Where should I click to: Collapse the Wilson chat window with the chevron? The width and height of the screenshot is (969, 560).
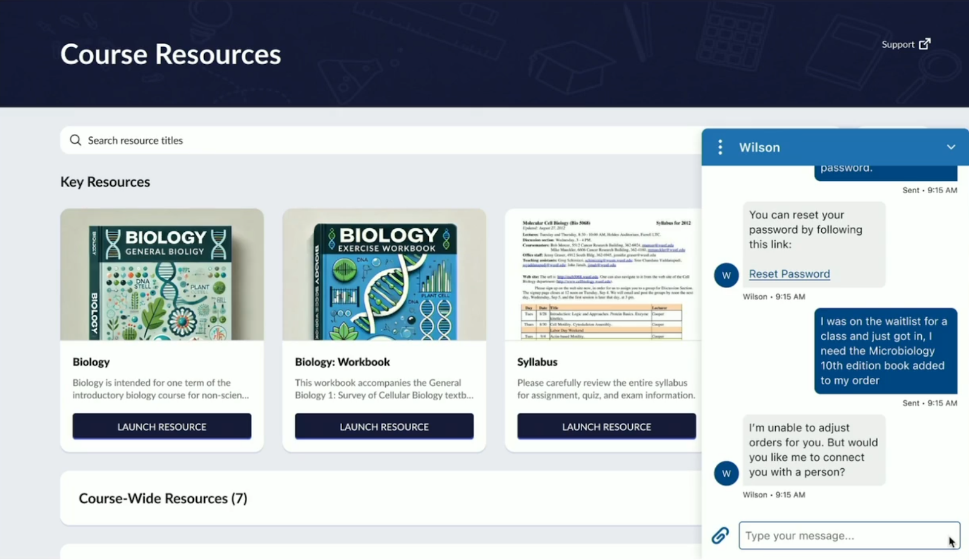950,147
